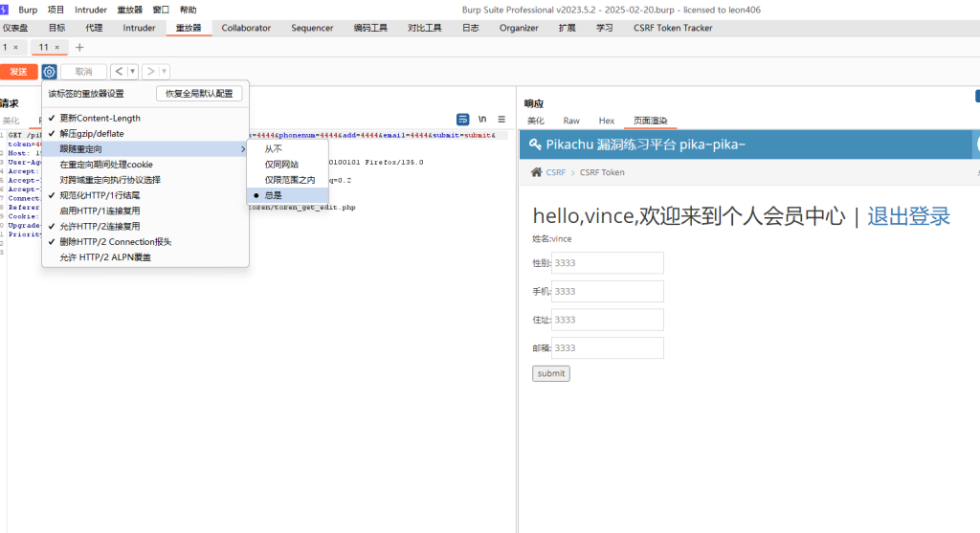Click the home icon in the breadcrumb
This screenshot has height=533, width=980.
(x=536, y=172)
